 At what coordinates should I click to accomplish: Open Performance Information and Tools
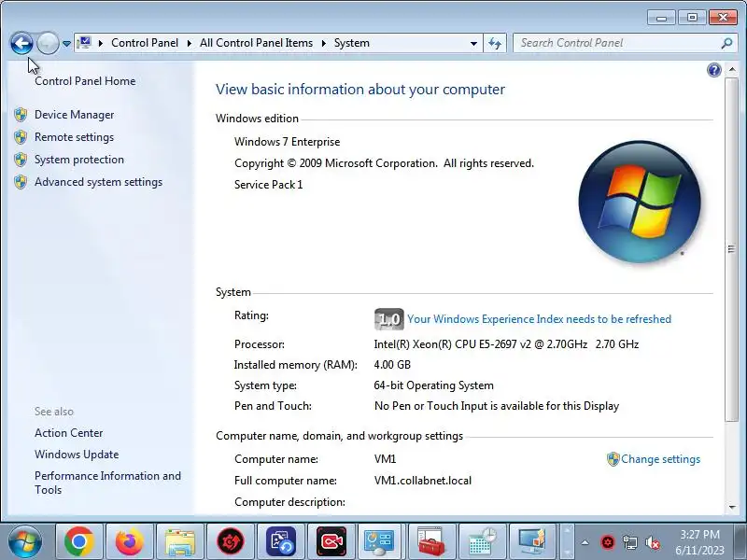(107, 483)
